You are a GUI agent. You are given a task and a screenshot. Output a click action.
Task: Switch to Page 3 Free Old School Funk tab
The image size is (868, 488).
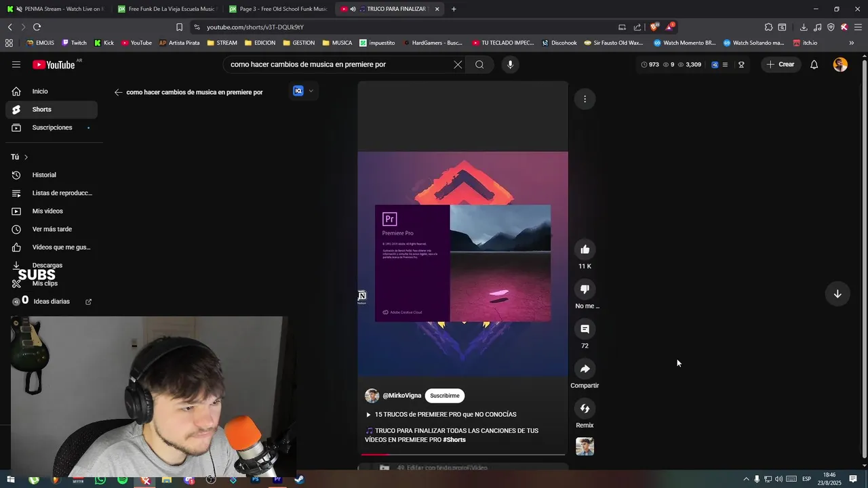(x=278, y=9)
